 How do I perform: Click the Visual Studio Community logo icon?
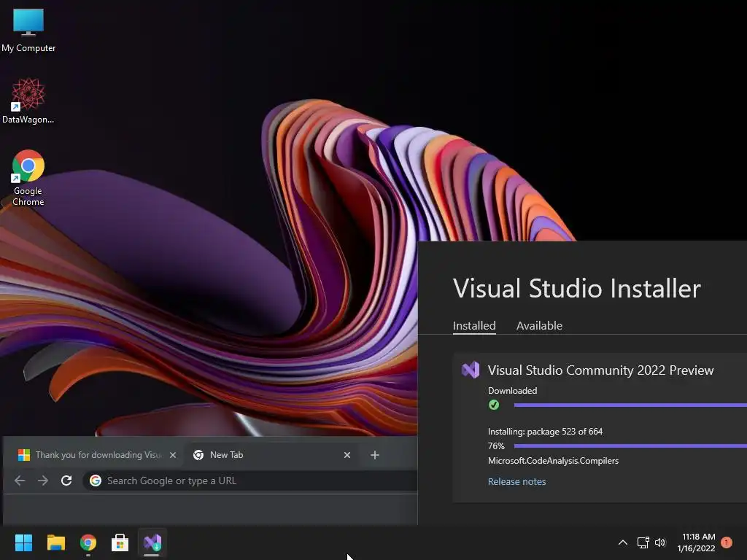point(471,370)
